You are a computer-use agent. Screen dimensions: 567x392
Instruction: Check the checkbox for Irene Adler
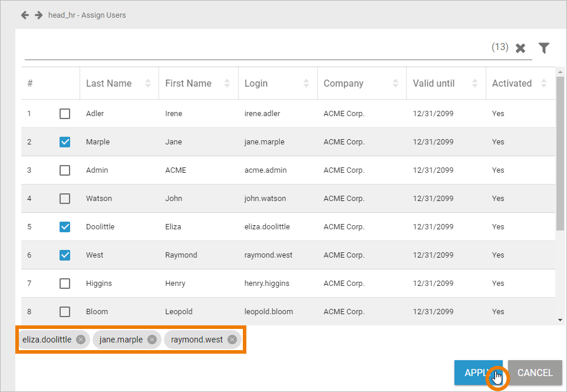tap(65, 114)
